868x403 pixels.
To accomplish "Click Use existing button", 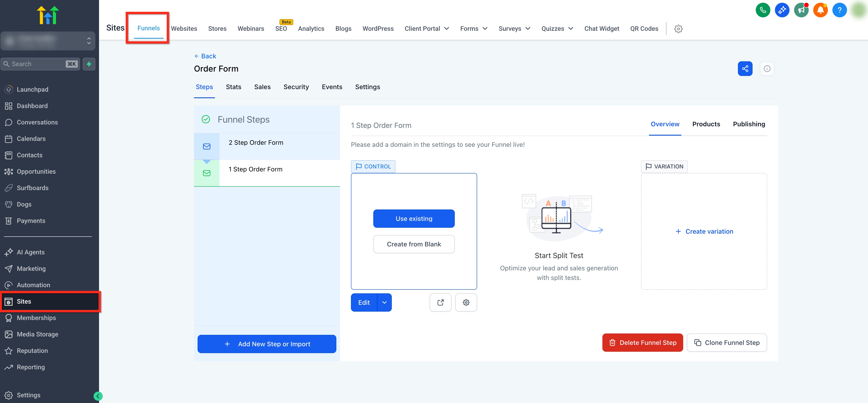I will point(413,219).
